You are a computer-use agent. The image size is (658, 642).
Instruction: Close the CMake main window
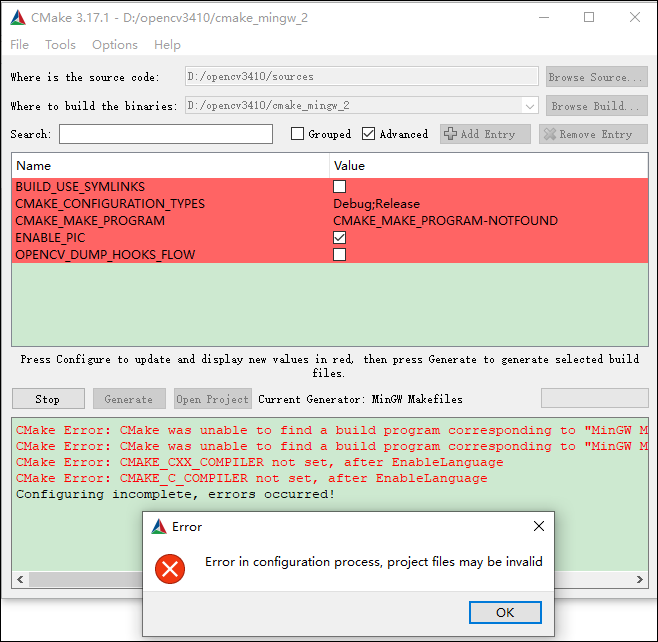coord(635,17)
